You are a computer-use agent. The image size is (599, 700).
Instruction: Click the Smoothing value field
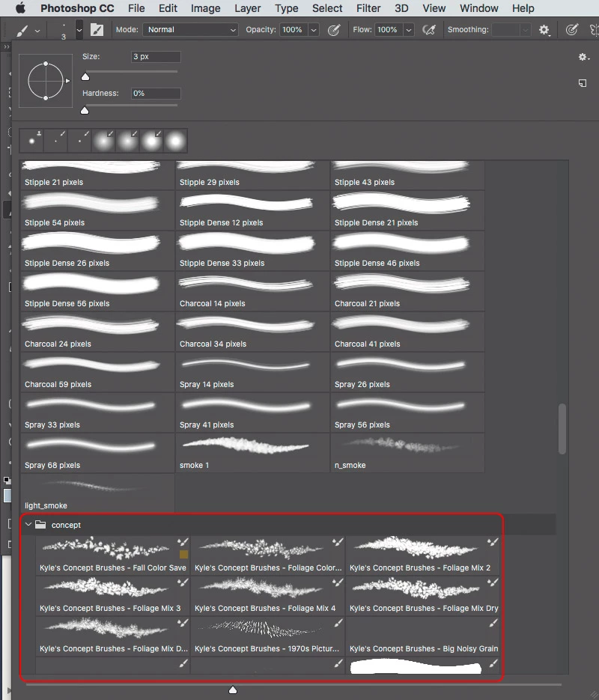(x=506, y=30)
